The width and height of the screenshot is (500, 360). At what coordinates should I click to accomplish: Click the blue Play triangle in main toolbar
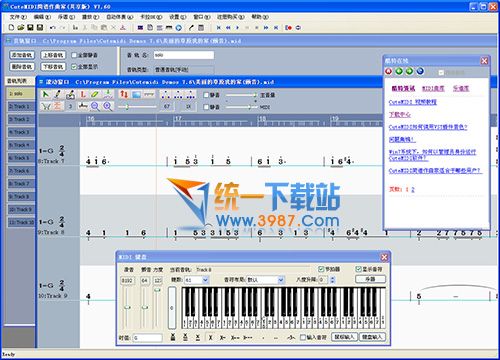pos(237,28)
